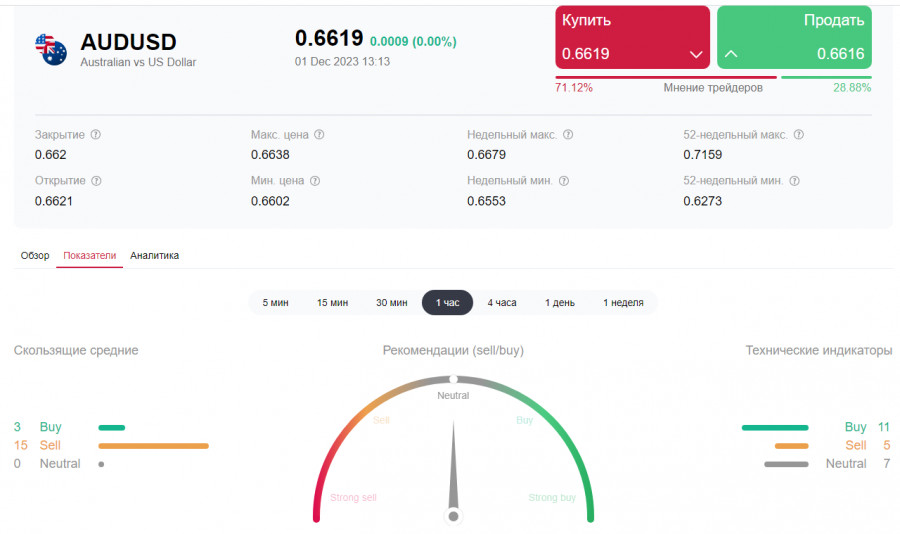The height and width of the screenshot is (534, 900).
Task: Click help icon beside Мин. цена
Action: pos(315,181)
